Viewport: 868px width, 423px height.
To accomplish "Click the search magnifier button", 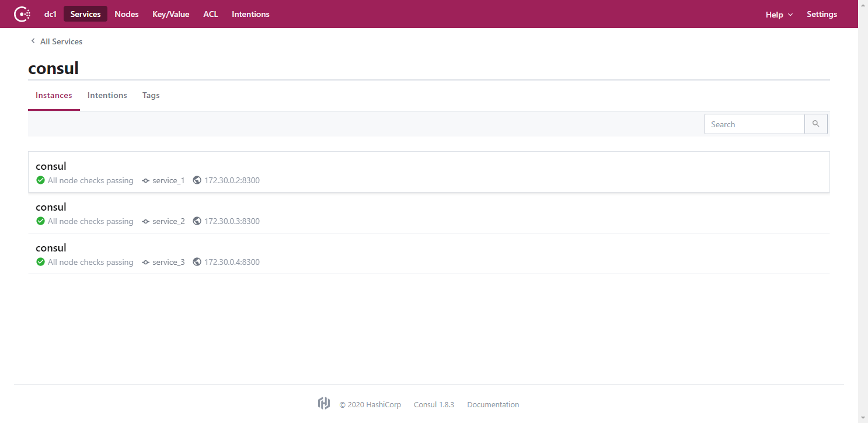I will [x=815, y=124].
